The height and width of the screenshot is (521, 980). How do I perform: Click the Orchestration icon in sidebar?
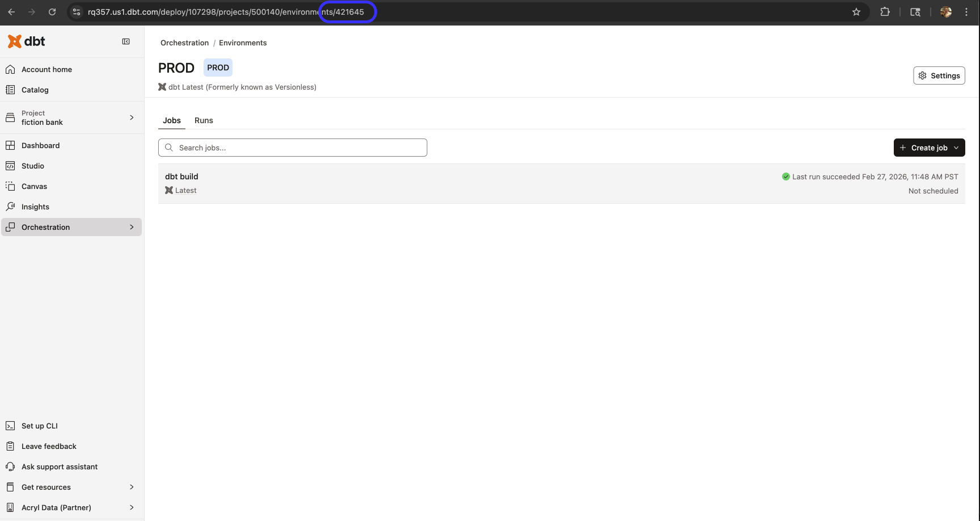click(10, 227)
